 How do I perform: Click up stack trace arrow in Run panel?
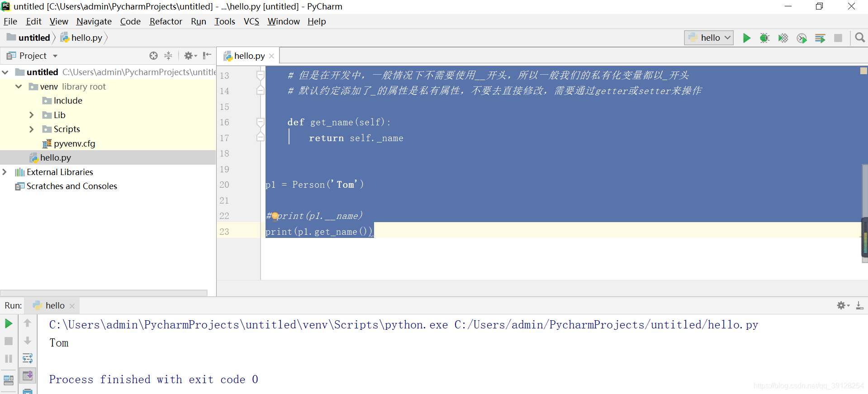(x=27, y=323)
